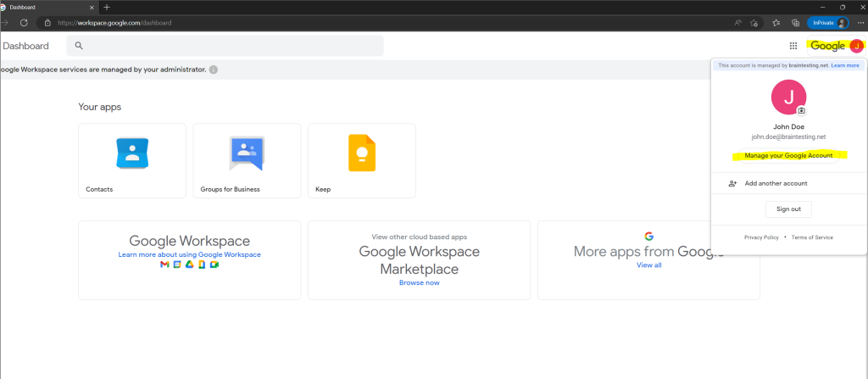The height and width of the screenshot is (379, 868).
Task: Open the Terms of Service link
Action: pos(812,237)
